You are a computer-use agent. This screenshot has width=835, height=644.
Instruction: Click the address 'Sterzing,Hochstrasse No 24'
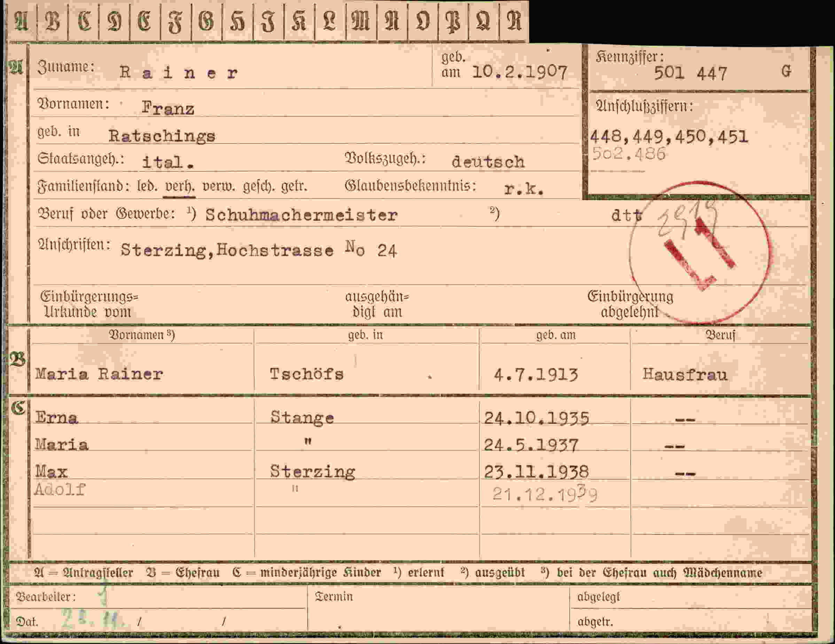(x=259, y=250)
